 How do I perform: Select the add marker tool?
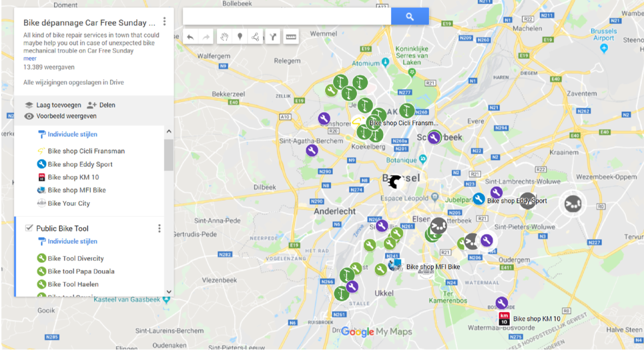pyautogui.click(x=240, y=37)
